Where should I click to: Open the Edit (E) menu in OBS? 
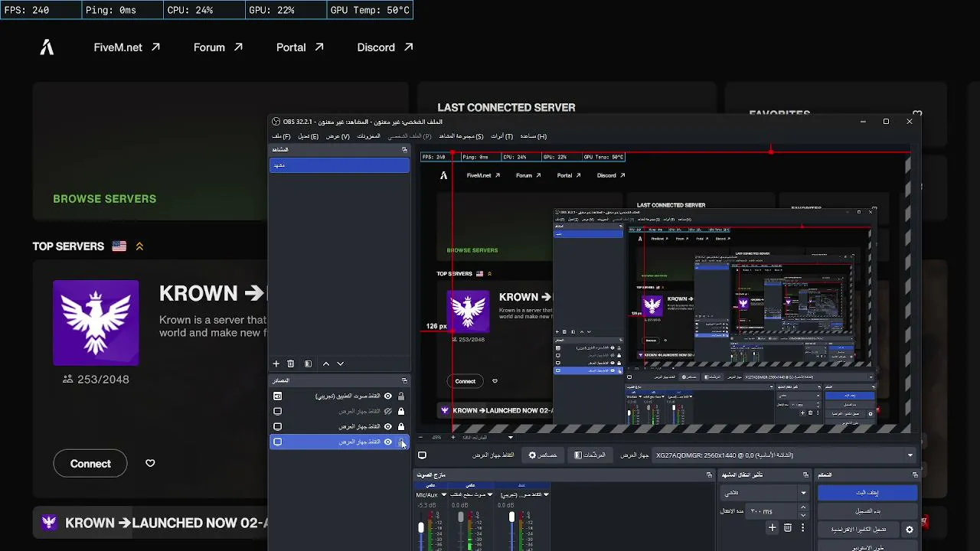309,136
